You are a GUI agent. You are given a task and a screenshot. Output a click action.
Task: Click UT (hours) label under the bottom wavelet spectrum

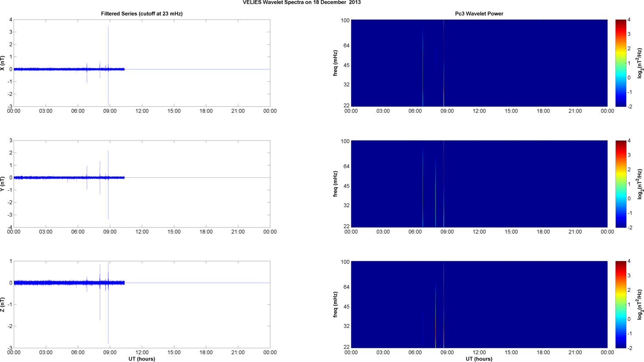click(x=479, y=359)
